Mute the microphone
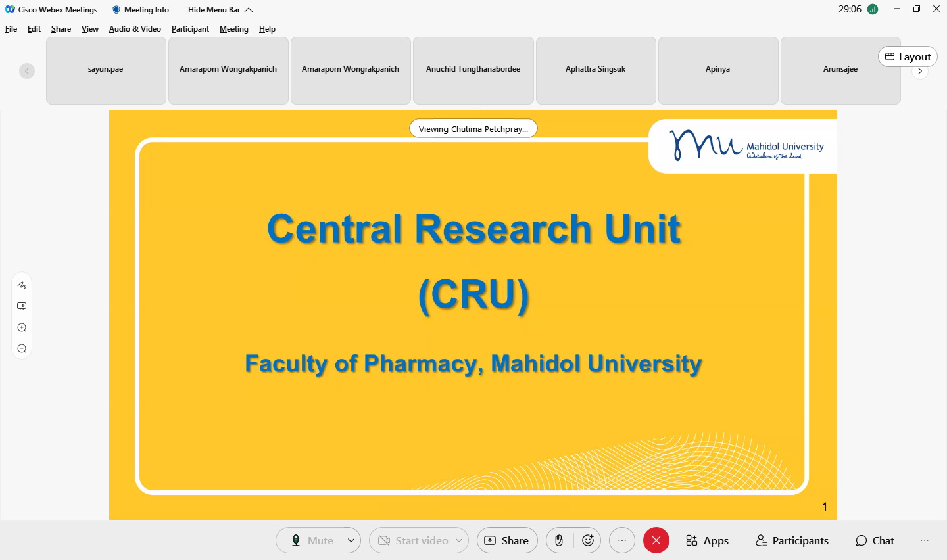This screenshot has width=947, height=560. coord(312,540)
